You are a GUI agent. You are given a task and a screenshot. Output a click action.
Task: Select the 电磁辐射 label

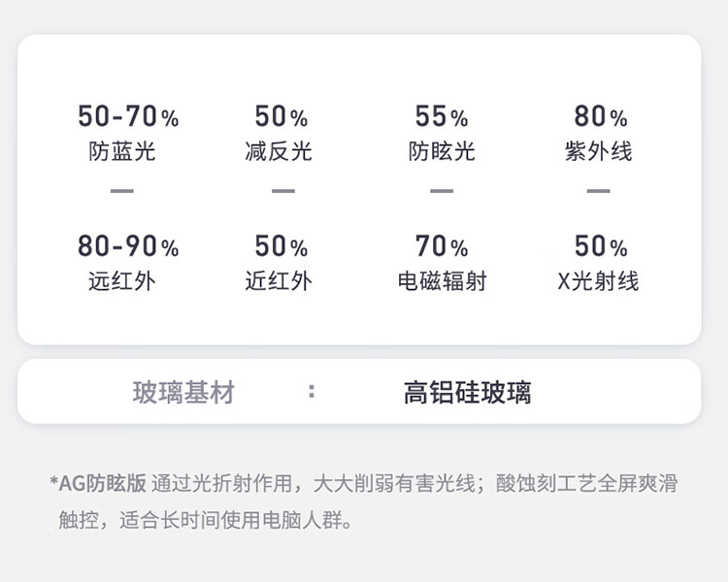442,281
